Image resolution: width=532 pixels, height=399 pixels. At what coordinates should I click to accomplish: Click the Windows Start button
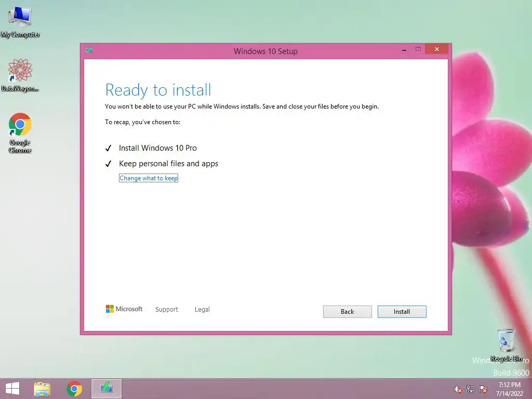12,389
